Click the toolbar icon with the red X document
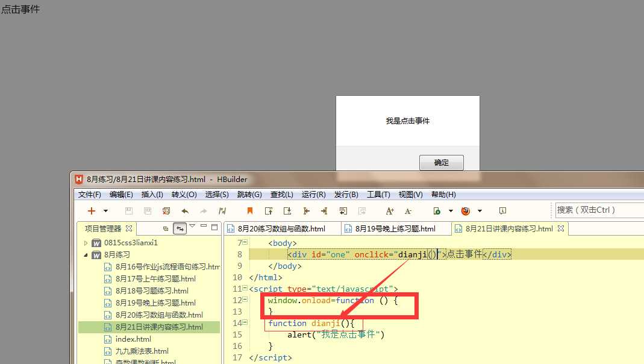 166,211
